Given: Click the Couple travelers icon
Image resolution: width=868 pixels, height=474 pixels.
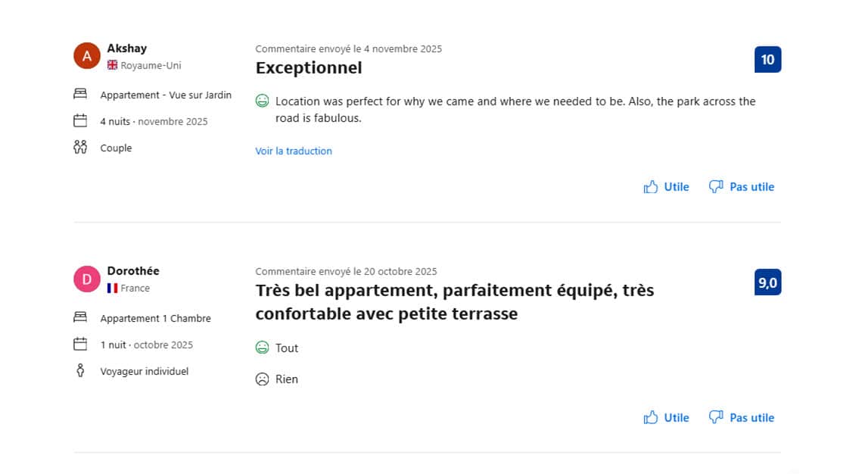Looking at the screenshot, I should 80,148.
